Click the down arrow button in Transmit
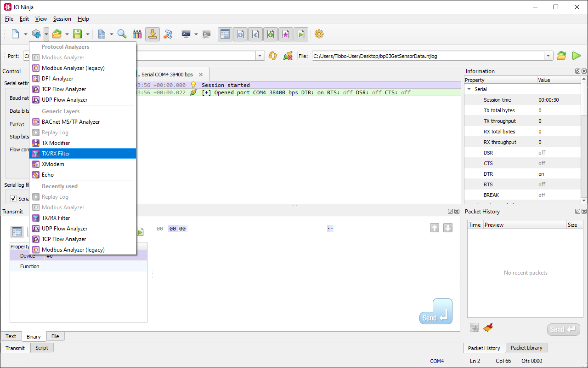The image size is (588, 368). pos(448,228)
